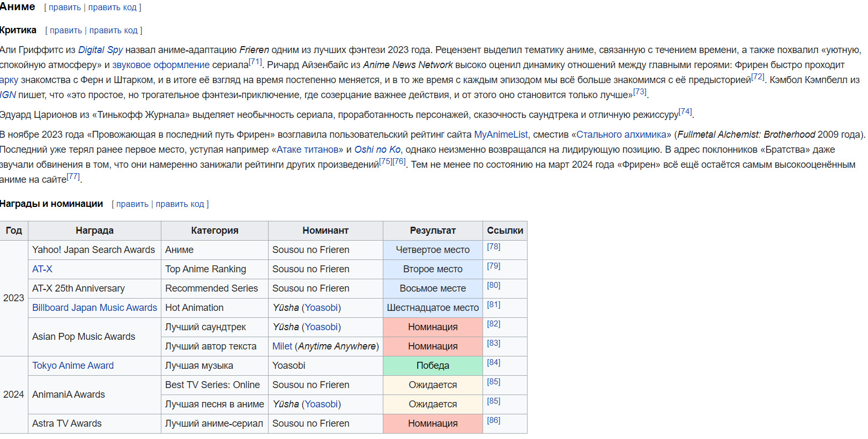Click «править код» next to Аниме heading
This screenshot has width=868, height=439.
click(113, 8)
